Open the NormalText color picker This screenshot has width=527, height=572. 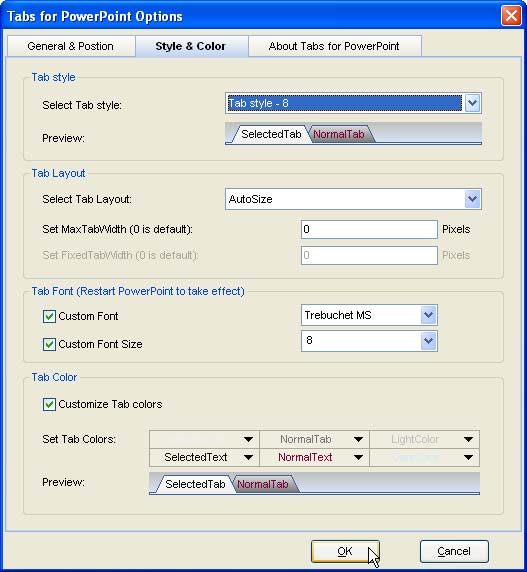pyautogui.click(x=314, y=457)
